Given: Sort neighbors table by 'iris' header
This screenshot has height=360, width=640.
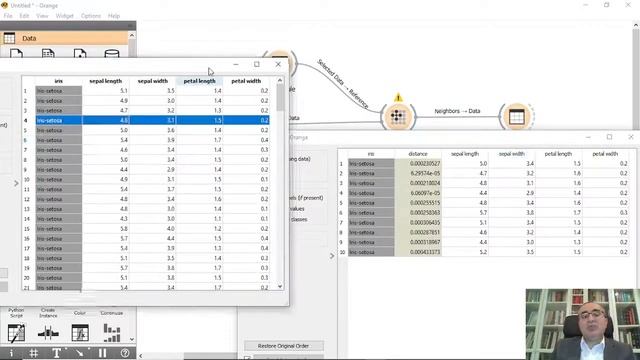Looking at the screenshot, I should pyautogui.click(x=371, y=154).
